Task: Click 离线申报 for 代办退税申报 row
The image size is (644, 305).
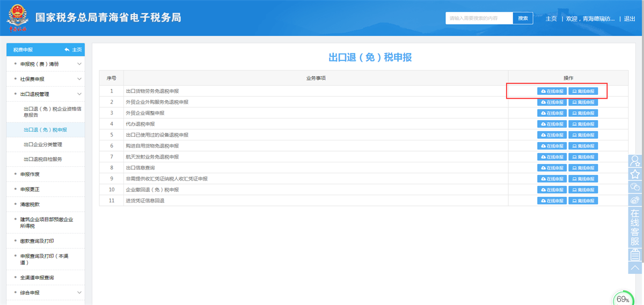Action: [583, 124]
